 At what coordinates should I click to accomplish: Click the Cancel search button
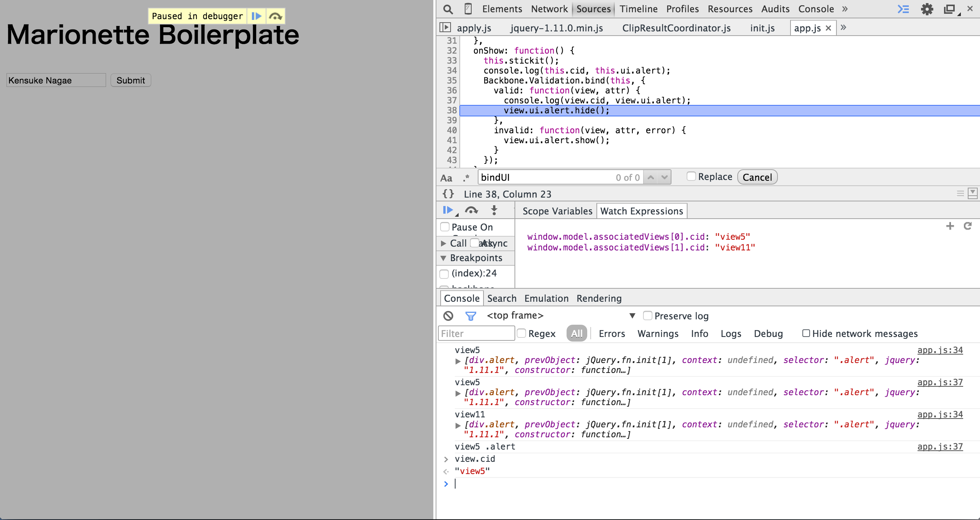pos(757,177)
